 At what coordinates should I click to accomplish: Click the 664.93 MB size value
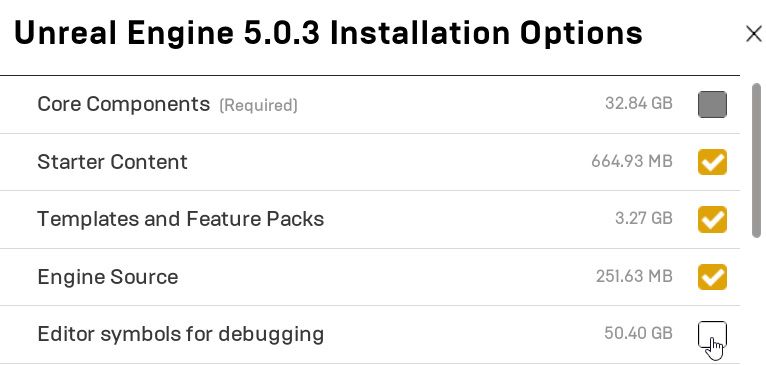pyautogui.click(x=632, y=161)
